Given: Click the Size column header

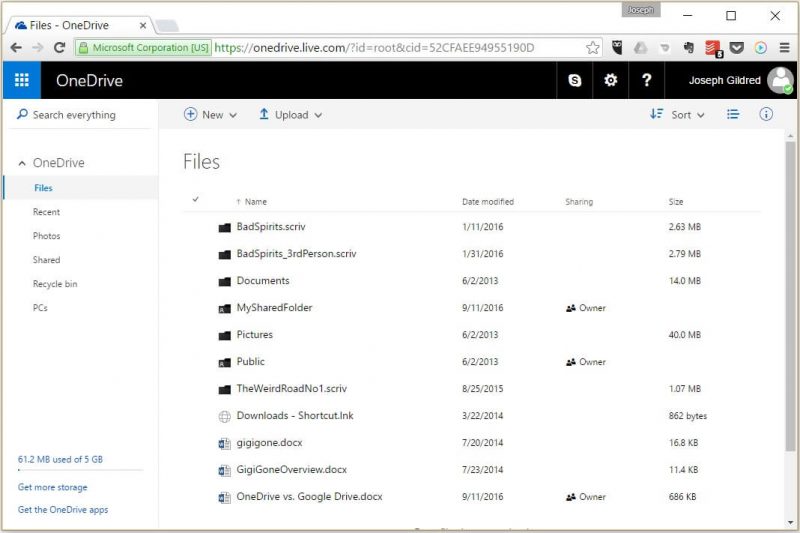Looking at the screenshot, I should click(676, 202).
